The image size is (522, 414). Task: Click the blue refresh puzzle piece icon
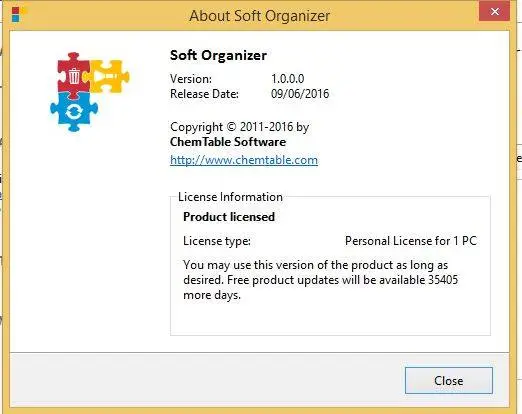pos(74,112)
